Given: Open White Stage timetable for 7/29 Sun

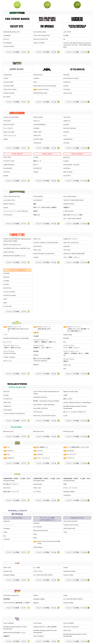Looking at the screenshot, I should tap(77, 102).
